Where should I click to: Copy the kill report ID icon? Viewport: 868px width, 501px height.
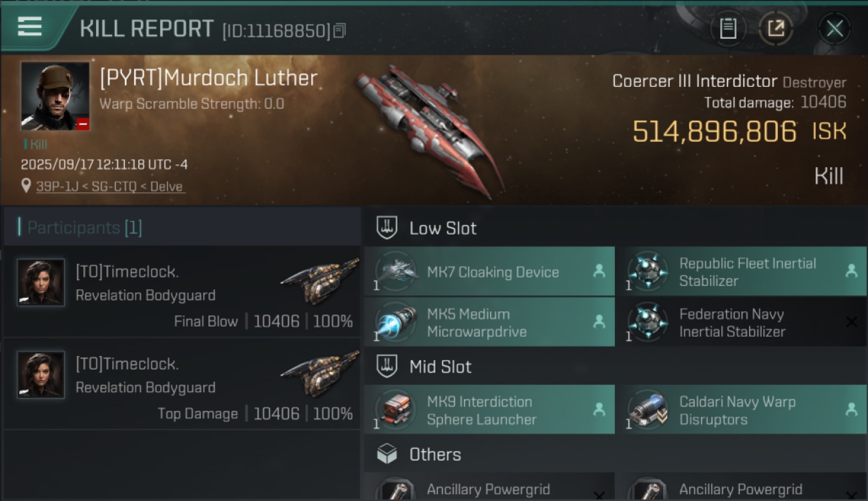point(340,31)
